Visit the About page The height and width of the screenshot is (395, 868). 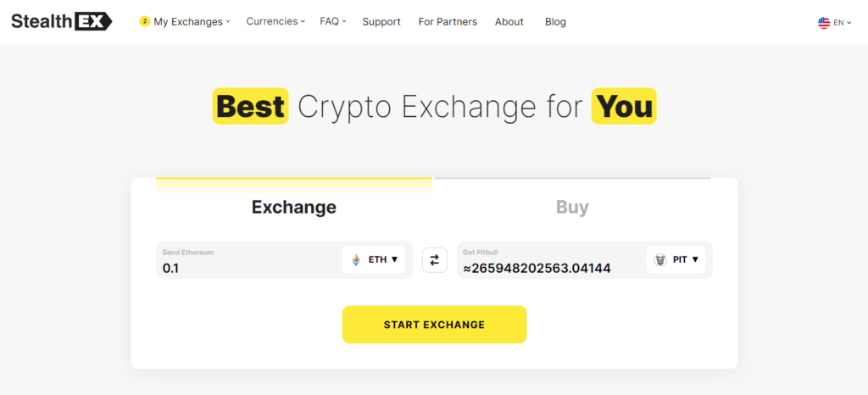(x=509, y=21)
